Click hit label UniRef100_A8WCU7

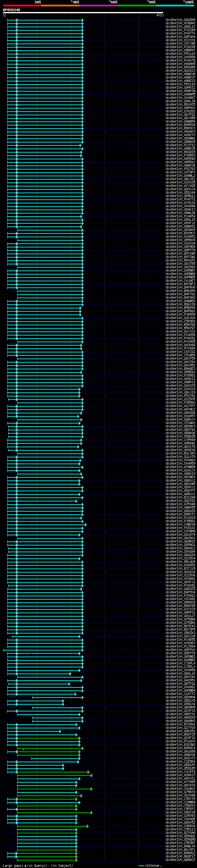pos(180,77)
